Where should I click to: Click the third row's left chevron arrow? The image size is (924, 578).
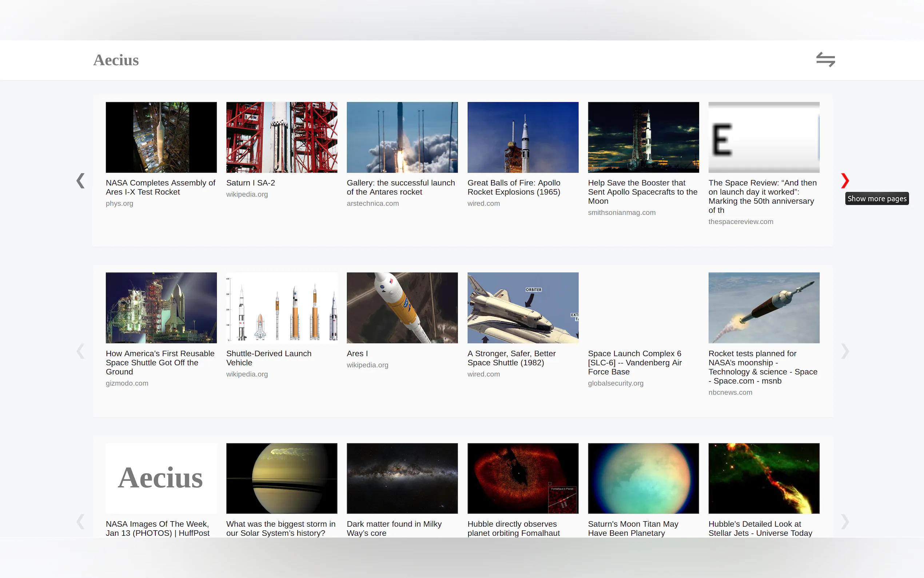[80, 522]
